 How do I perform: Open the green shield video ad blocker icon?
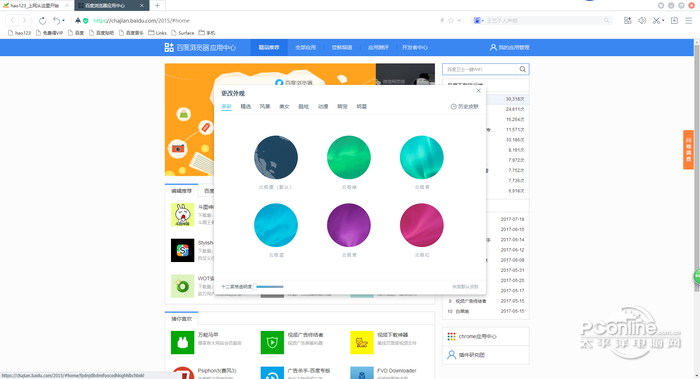pyautogui.click(x=272, y=342)
